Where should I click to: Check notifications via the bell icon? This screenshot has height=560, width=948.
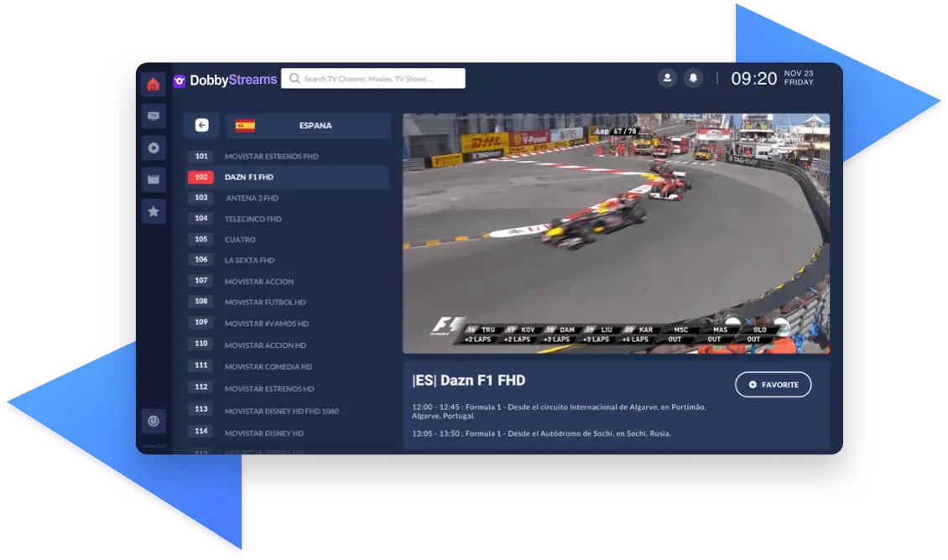pos(691,77)
